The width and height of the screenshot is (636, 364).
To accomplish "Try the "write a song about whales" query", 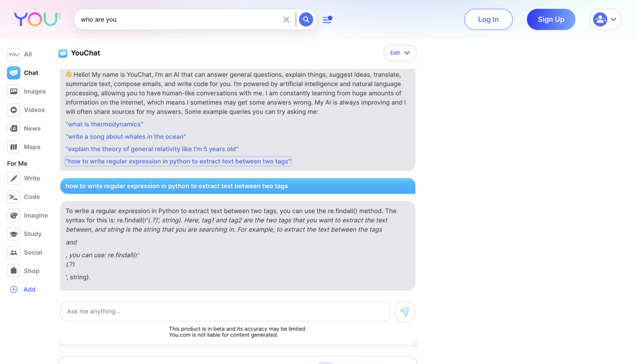I will (x=126, y=137).
